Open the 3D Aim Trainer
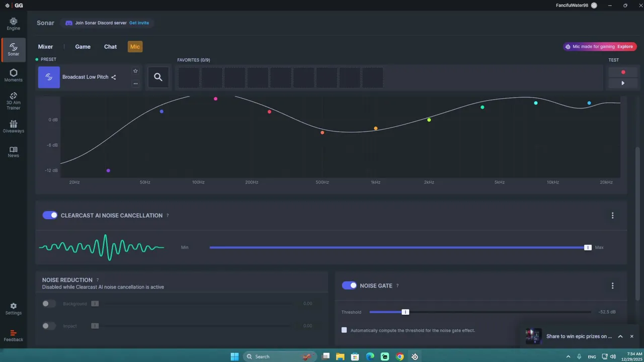 [14, 101]
